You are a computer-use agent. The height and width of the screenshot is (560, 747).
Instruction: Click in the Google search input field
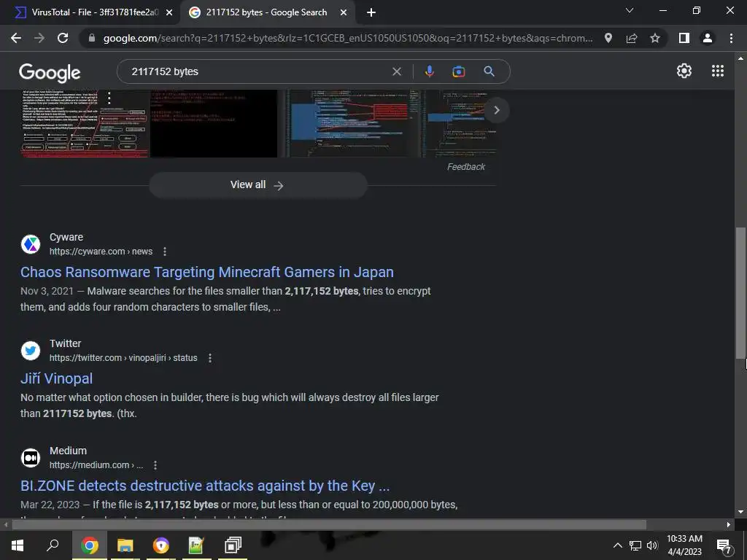pos(258,71)
